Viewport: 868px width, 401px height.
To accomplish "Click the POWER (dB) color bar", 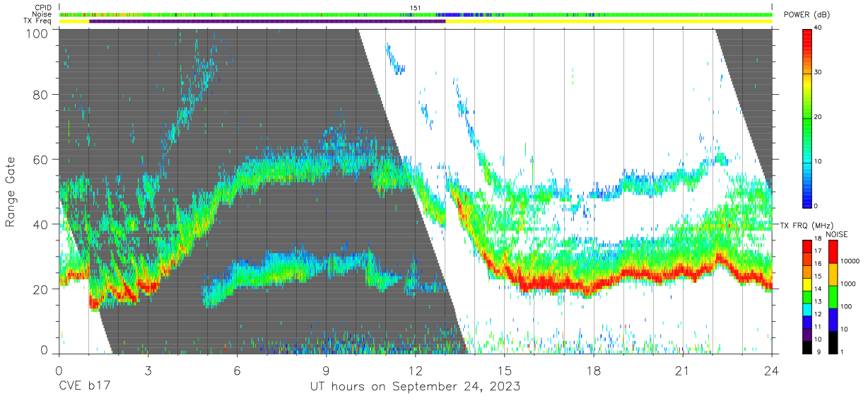I will tap(807, 117).
